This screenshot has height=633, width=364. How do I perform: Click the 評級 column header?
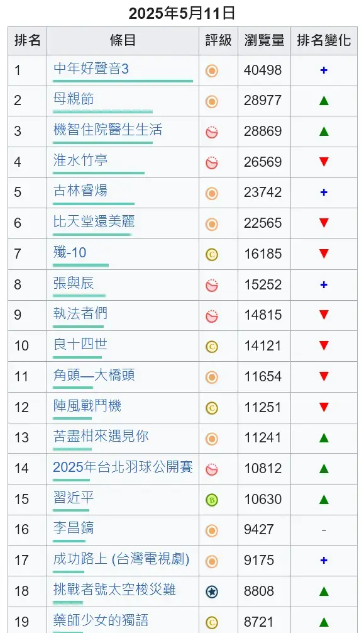(218, 40)
